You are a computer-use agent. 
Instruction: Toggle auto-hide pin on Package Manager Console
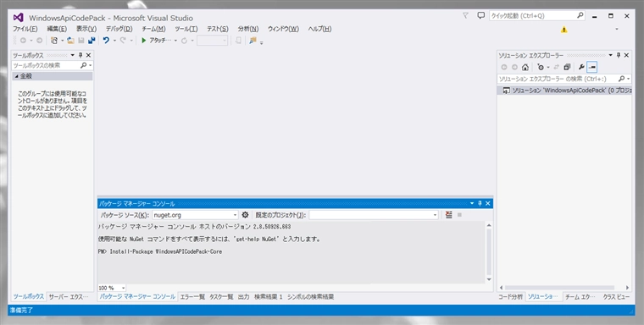tap(480, 203)
